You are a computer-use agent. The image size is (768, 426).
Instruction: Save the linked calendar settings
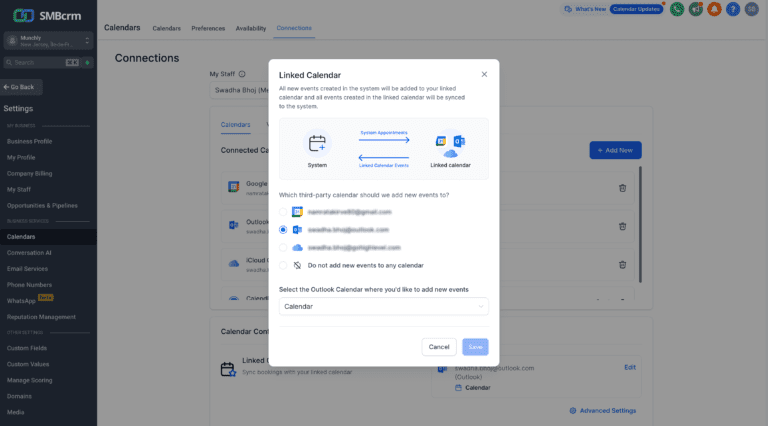coord(475,347)
